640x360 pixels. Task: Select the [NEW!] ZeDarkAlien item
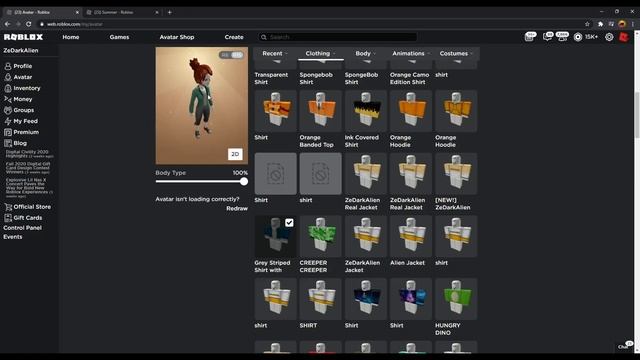pos(456,182)
